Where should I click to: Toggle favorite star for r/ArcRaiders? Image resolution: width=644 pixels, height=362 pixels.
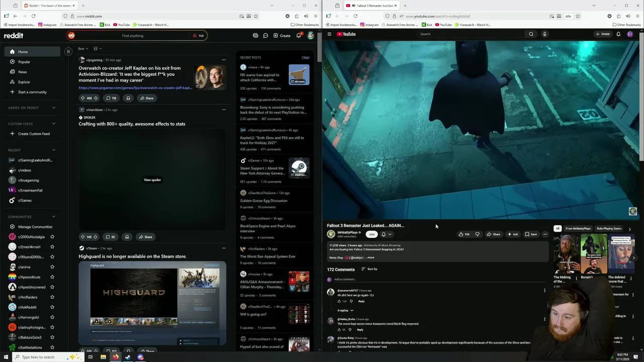pos(52,297)
